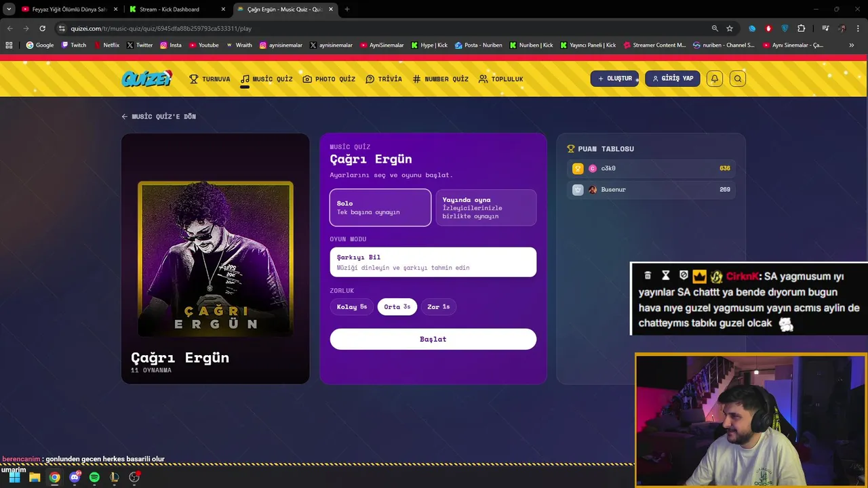This screenshot has width=868, height=488.
Task: Go to the Trivia section
Action: pyautogui.click(x=384, y=79)
